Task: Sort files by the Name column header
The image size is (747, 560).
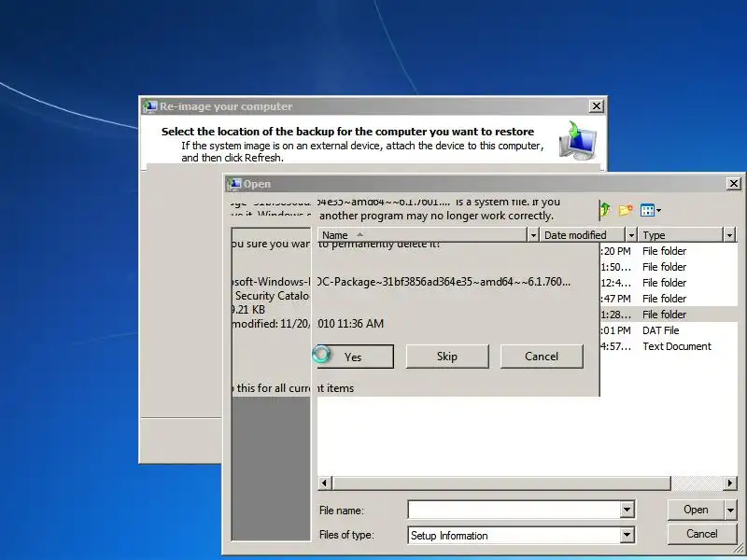Action: click(422, 235)
